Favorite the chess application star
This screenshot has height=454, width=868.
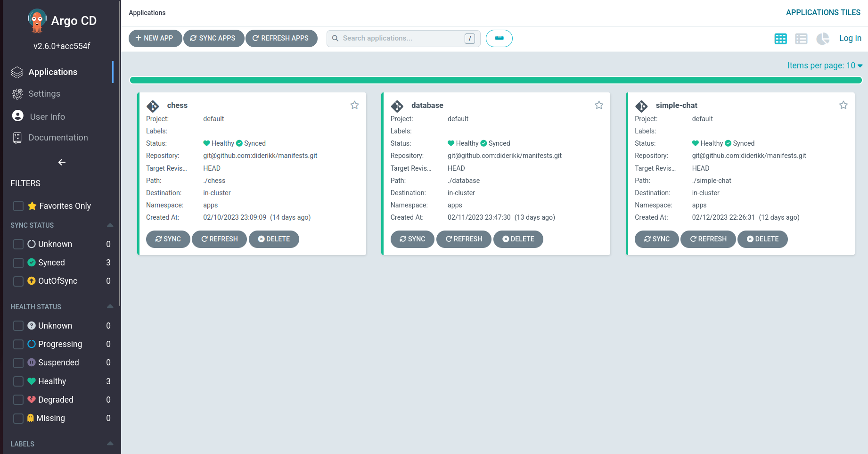pos(354,105)
